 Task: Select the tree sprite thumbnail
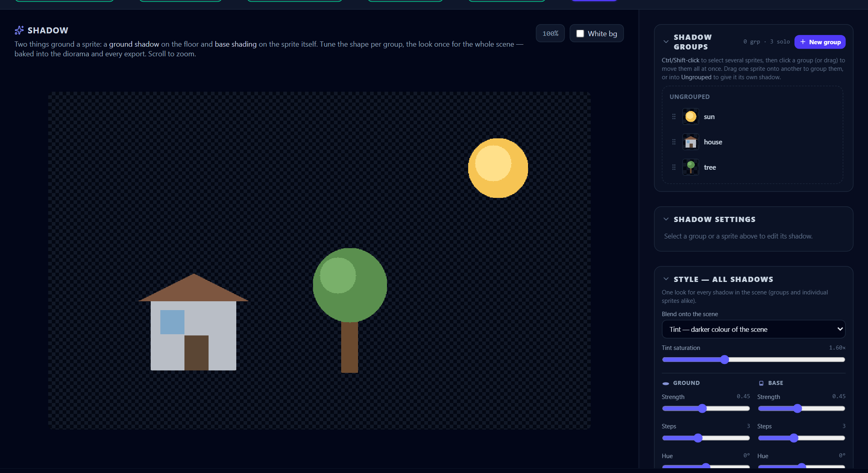(x=690, y=167)
